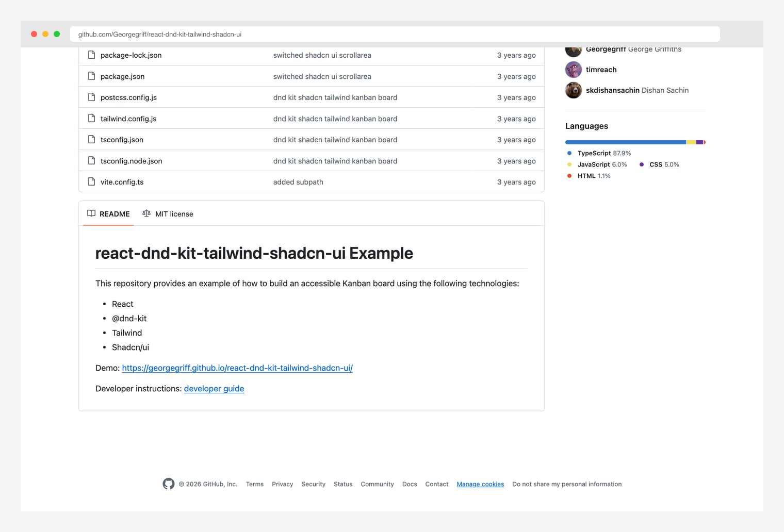Screen dimensions: 784x532
Task: Open the Community footer link
Action: 377,484
